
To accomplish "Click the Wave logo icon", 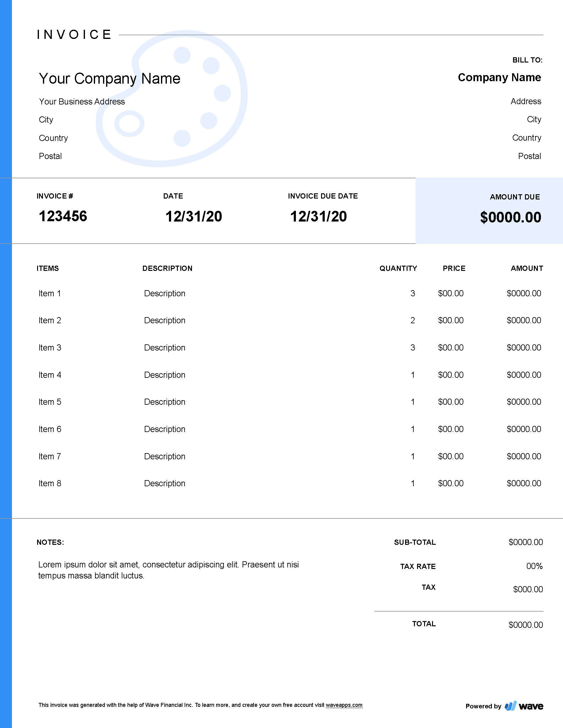I will [x=510, y=706].
